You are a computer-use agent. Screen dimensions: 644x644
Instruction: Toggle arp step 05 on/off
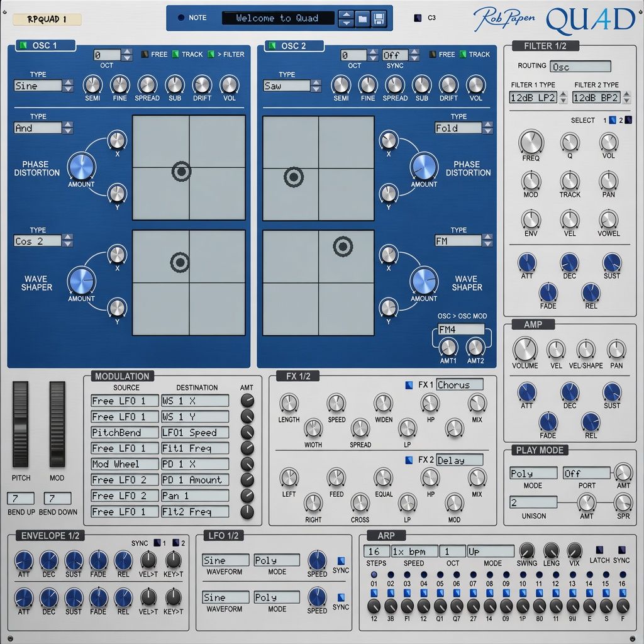440,592
